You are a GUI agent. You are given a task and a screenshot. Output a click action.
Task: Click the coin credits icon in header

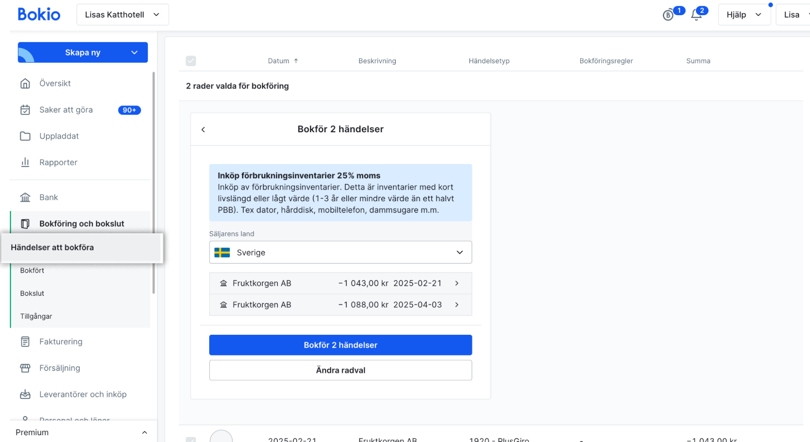[x=668, y=15]
